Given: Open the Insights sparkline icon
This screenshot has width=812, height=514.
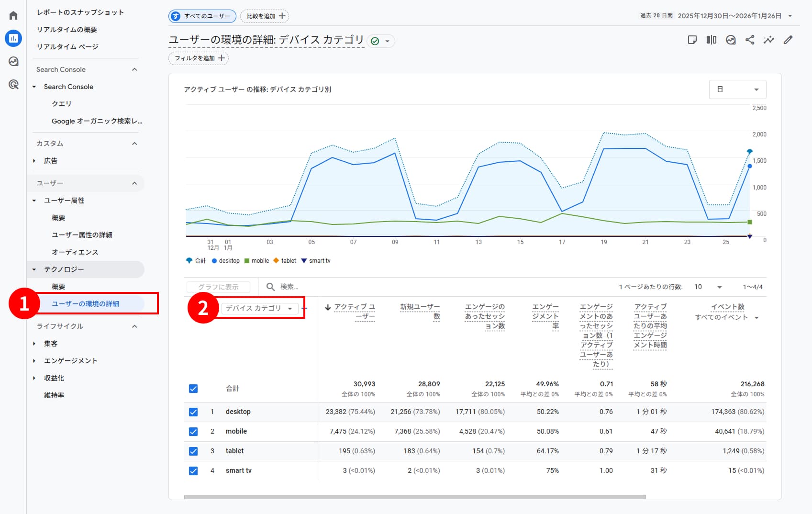Looking at the screenshot, I should click(x=768, y=40).
